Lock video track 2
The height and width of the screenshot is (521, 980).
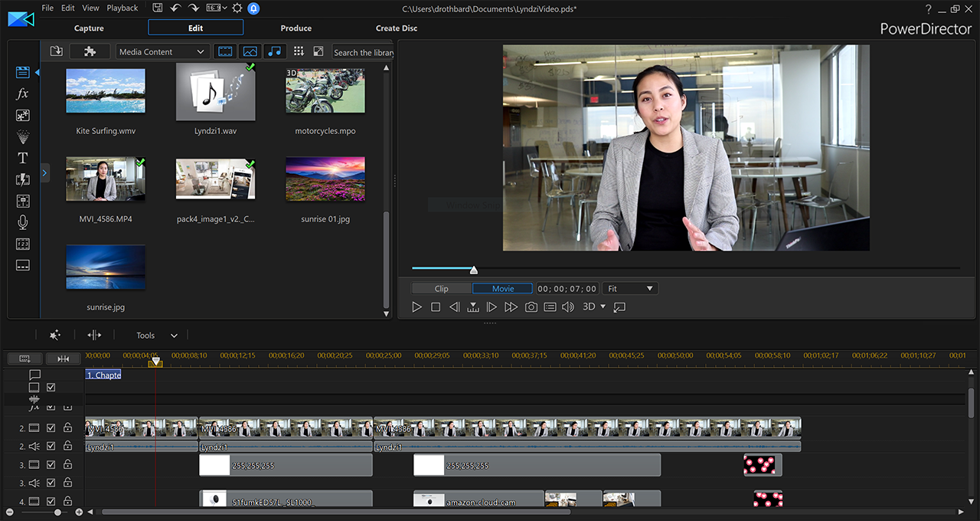pyautogui.click(x=67, y=428)
